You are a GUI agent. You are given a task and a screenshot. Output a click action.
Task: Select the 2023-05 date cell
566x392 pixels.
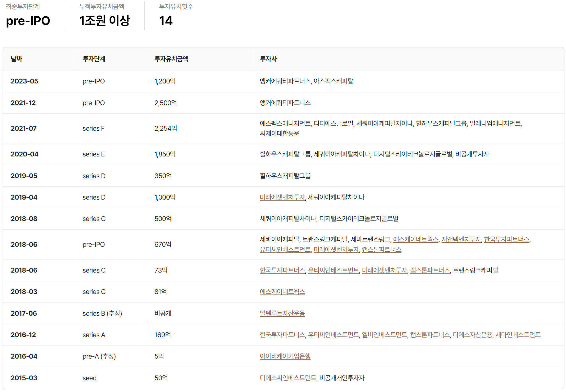tap(24, 81)
